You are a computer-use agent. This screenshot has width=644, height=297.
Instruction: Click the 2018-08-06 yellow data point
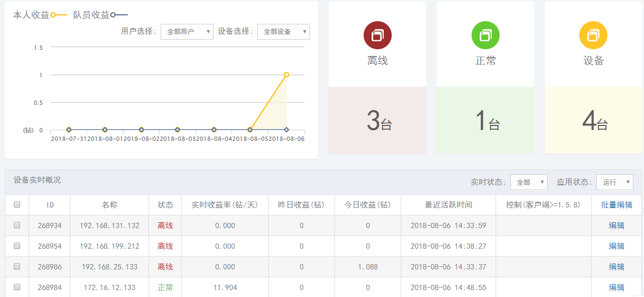click(286, 75)
